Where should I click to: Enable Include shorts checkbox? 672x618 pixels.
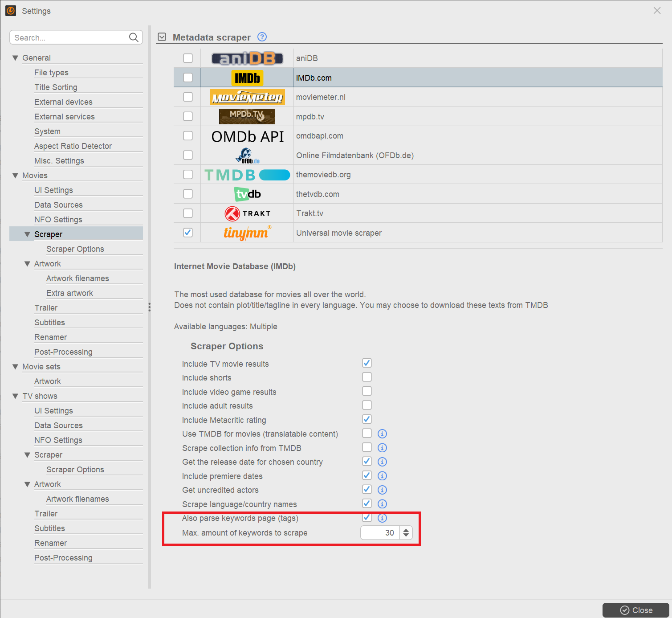[367, 377]
